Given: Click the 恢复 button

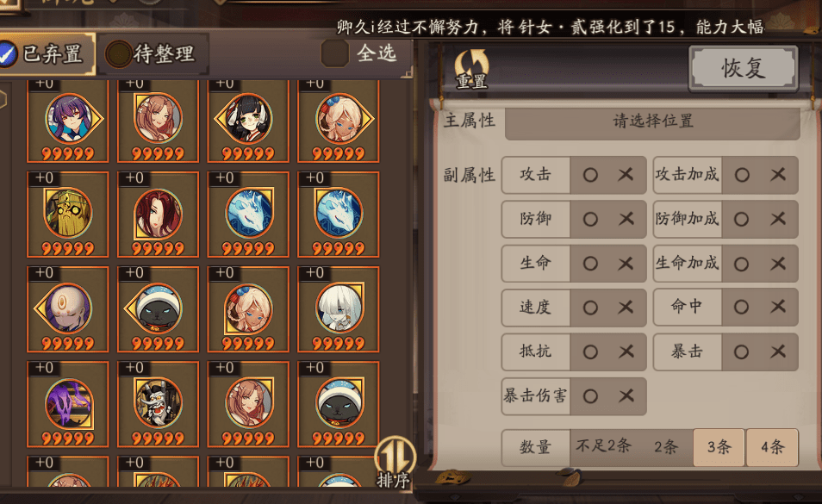Looking at the screenshot, I should tap(744, 68).
